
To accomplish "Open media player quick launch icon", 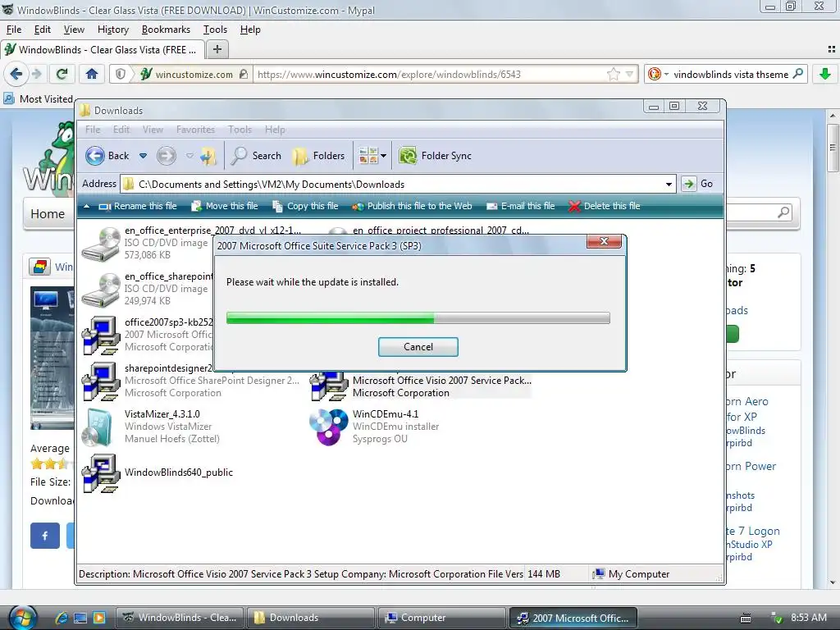I will [99, 618].
